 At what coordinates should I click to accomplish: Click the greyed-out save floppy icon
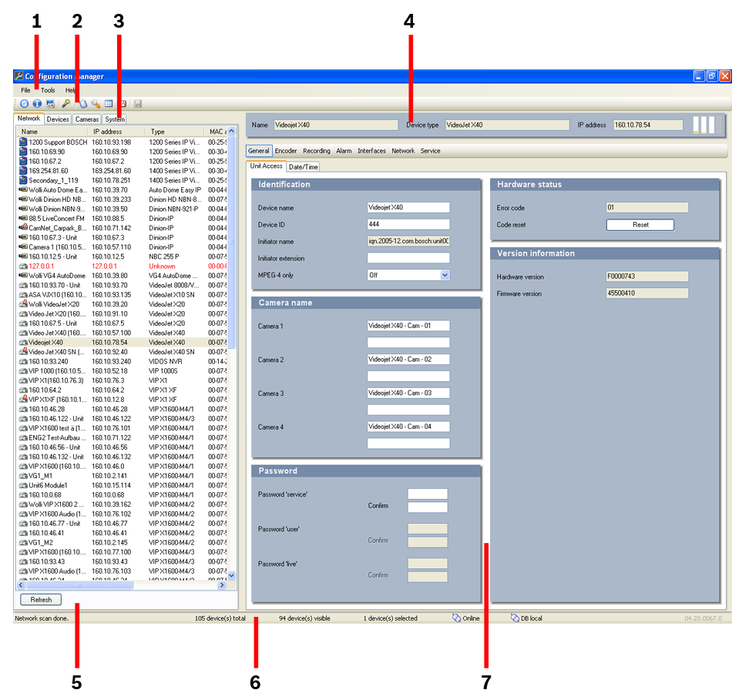(x=138, y=104)
